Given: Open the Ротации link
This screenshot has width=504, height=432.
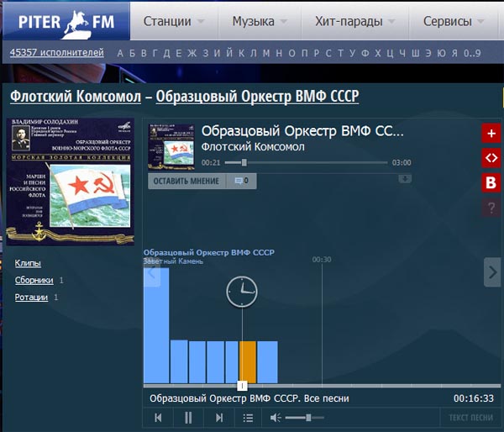Looking at the screenshot, I should tap(31, 298).
